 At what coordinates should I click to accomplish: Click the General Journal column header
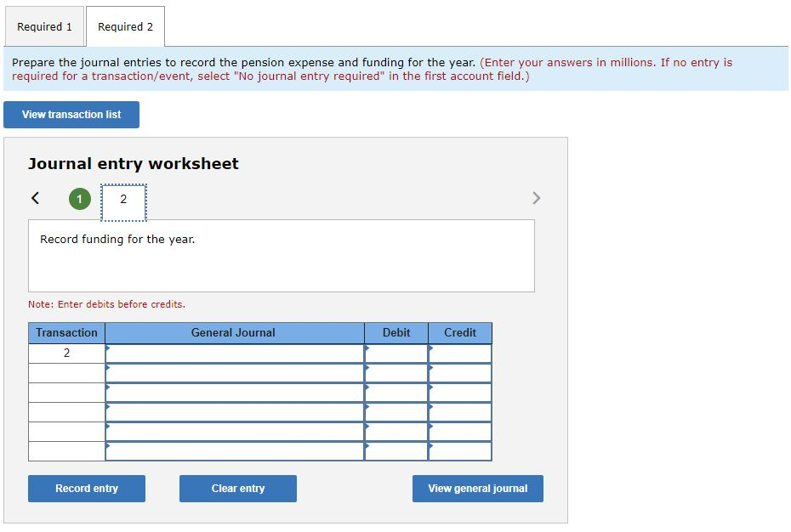(233, 333)
